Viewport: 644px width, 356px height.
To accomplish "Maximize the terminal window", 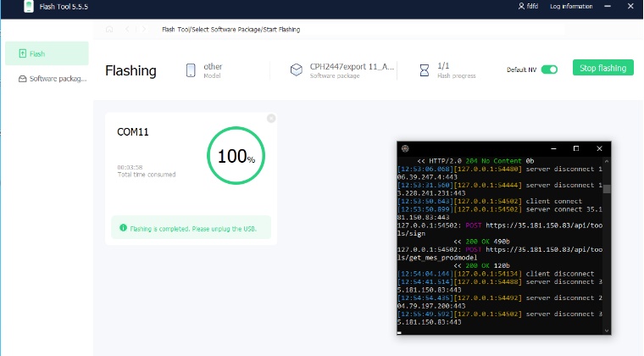I will click(576, 148).
